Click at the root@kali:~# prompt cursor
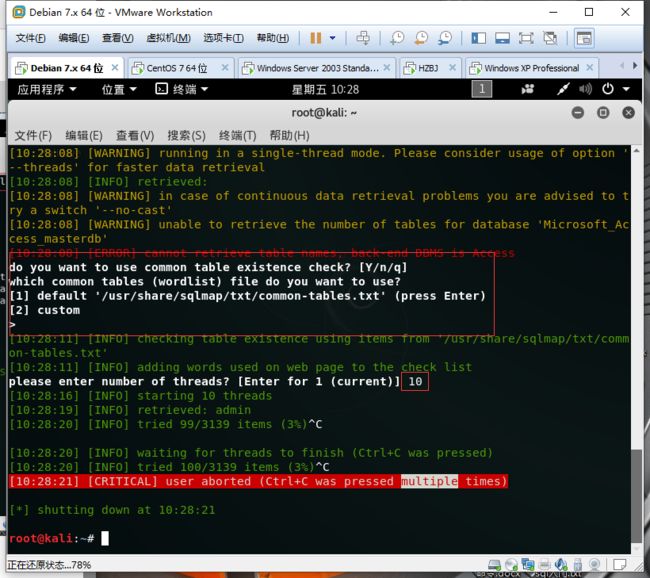 [105, 539]
